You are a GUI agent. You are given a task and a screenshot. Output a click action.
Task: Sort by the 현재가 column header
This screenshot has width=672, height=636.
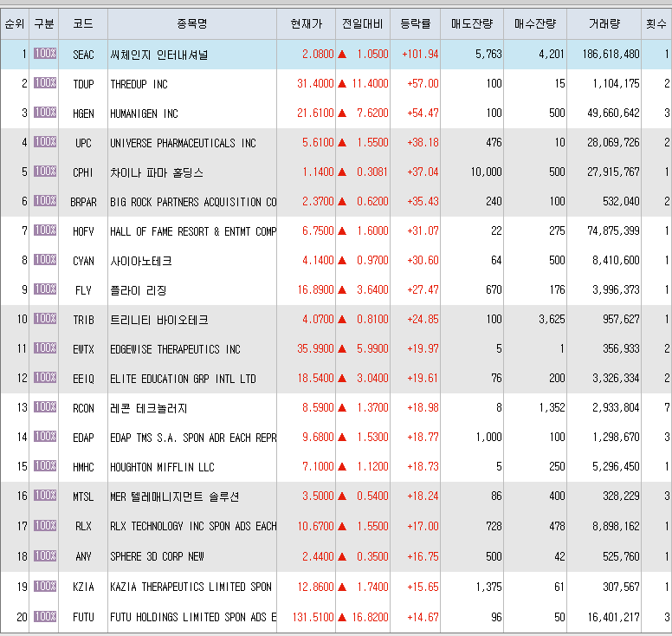306,23
